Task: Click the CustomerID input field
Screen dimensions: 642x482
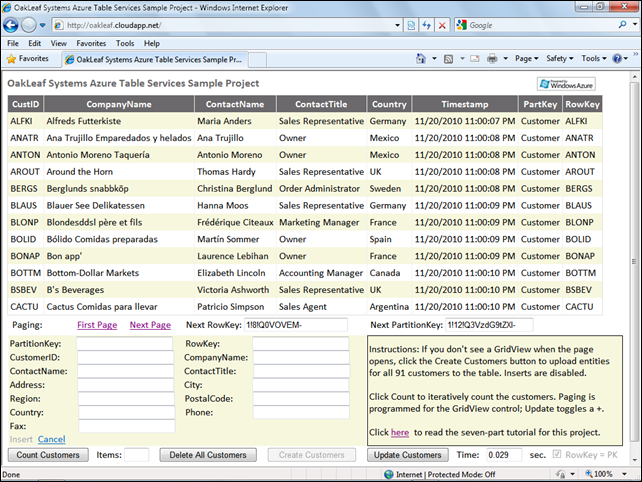Action: [125, 358]
